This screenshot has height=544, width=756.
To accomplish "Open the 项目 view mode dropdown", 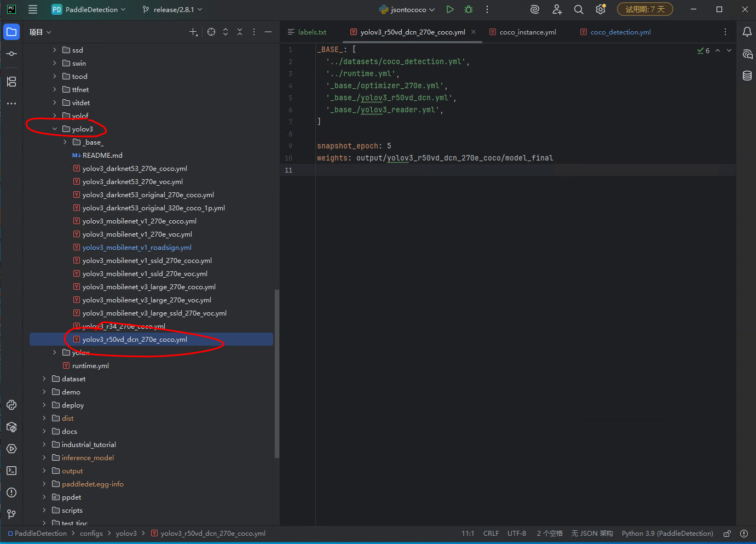I will click(x=41, y=32).
